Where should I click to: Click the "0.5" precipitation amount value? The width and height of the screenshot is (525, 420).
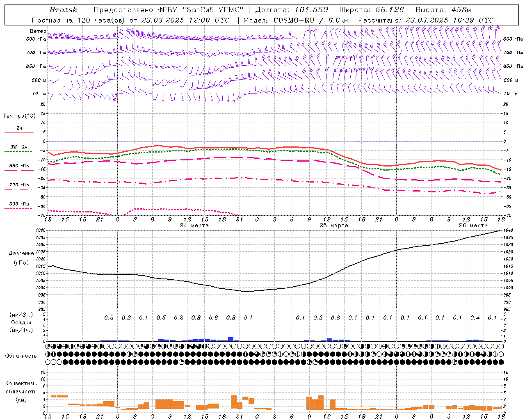click(x=161, y=318)
